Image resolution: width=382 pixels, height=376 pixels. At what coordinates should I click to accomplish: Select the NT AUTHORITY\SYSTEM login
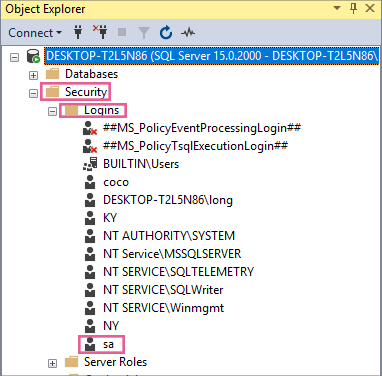click(x=169, y=236)
